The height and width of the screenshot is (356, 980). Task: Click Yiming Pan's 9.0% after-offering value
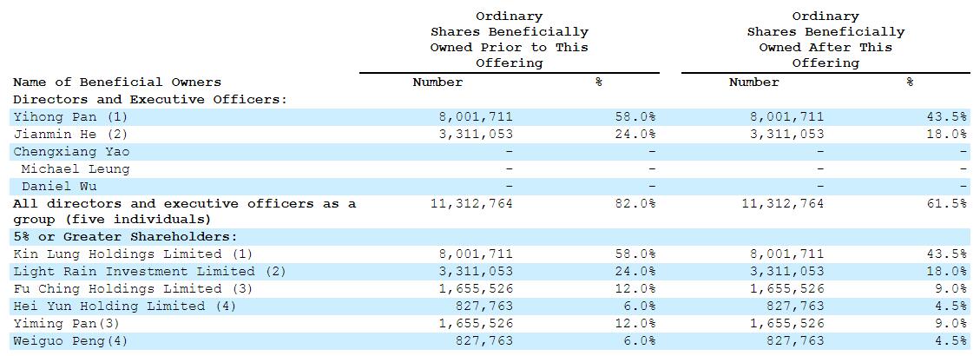(950, 324)
